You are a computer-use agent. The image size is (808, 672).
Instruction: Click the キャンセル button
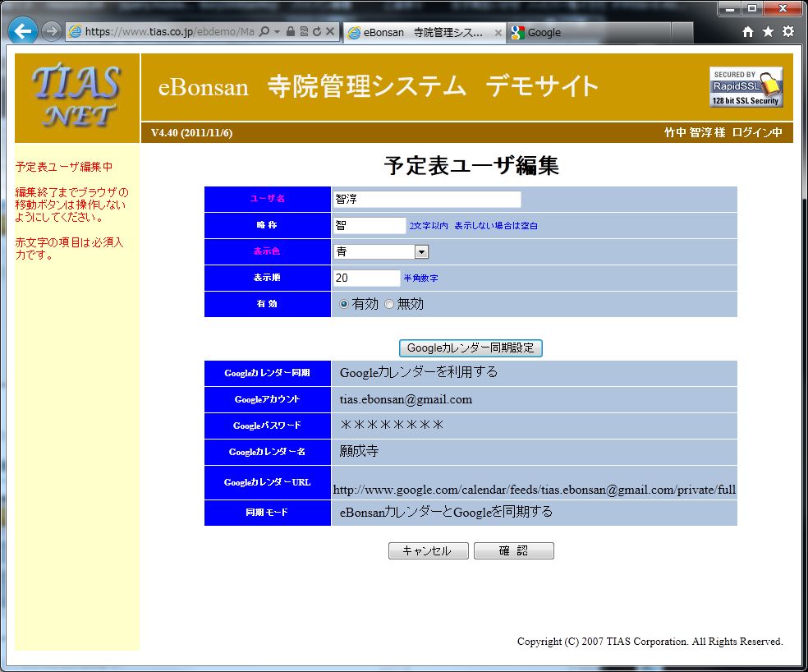coord(428,550)
